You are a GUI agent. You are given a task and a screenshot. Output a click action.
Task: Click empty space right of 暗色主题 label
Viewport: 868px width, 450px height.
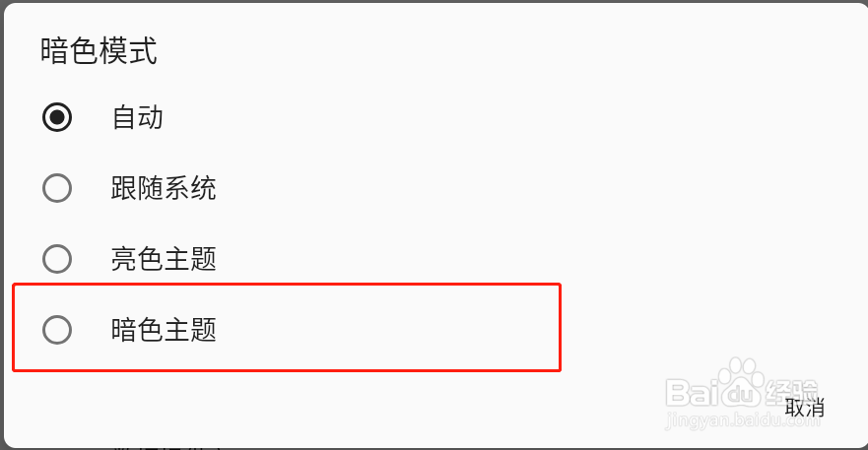[x=394, y=330]
